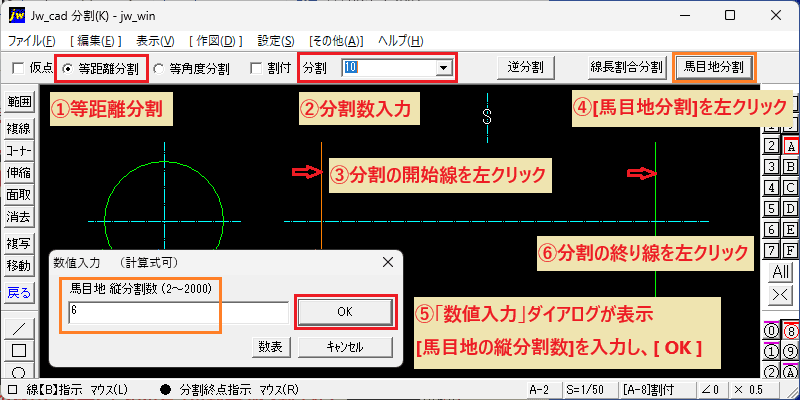Open the 設定(S) menu
This screenshot has width=800, height=400.
pyautogui.click(x=276, y=41)
